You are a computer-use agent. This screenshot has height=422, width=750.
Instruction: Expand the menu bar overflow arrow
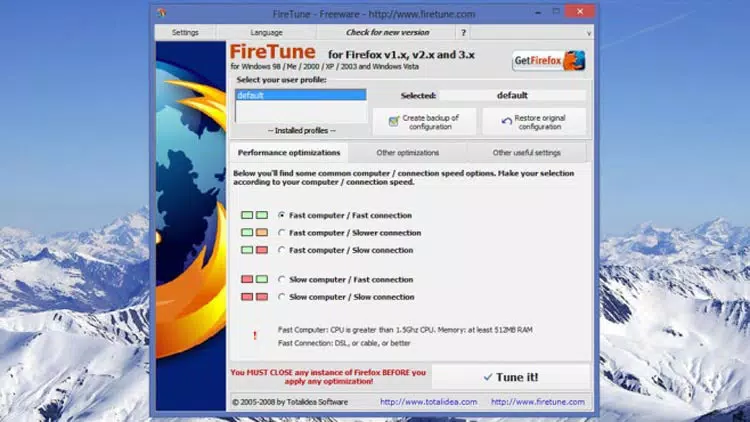click(x=589, y=33)
